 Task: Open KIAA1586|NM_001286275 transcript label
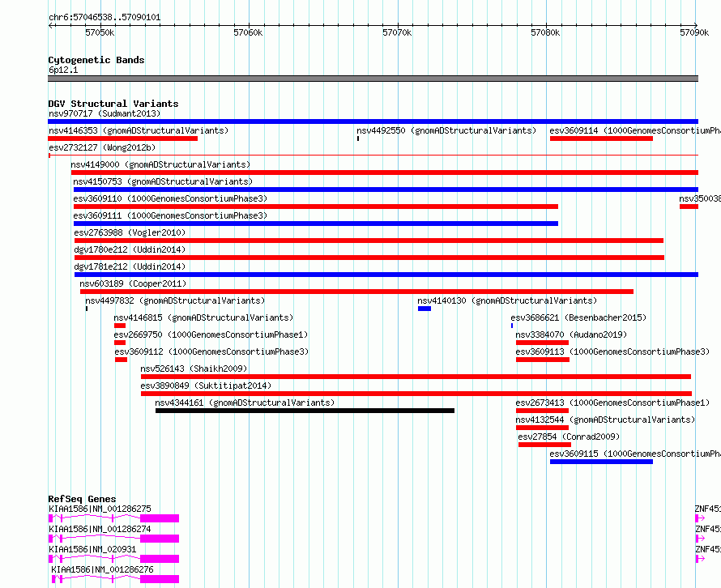click(100, 509)
